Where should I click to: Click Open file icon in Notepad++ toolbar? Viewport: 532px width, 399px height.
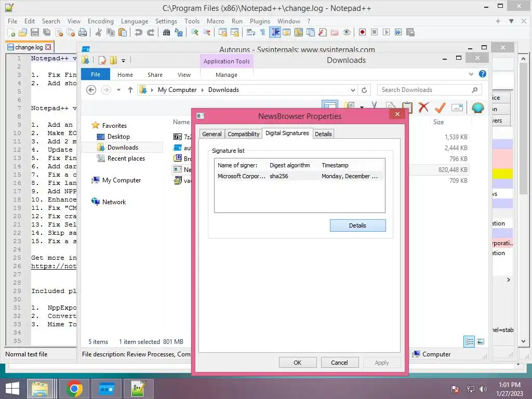(23, 32)
